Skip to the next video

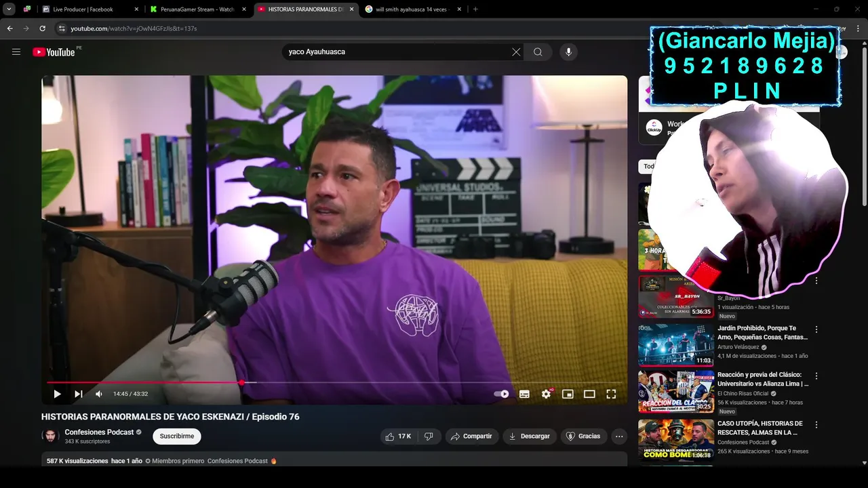(79, 394)
